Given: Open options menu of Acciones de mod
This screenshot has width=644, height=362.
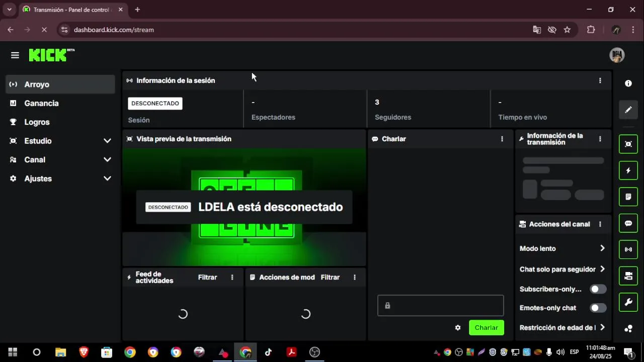Looking at the screenshot, I should (355, 278).
